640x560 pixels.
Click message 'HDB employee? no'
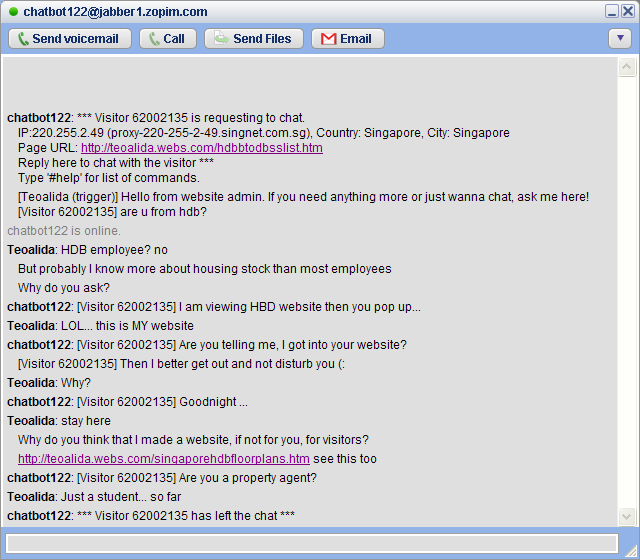[x=114, y=250]
